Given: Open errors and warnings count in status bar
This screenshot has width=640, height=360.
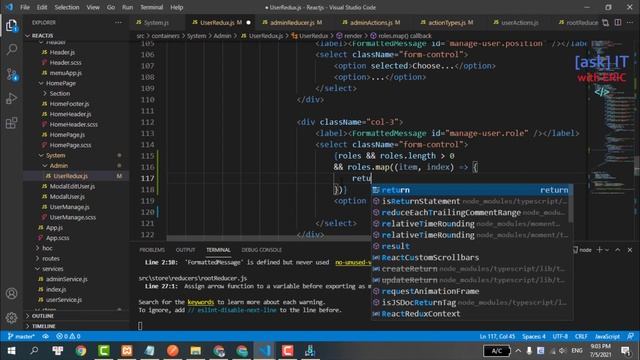Looking at the screenshot, I should [x=68, y=336].
